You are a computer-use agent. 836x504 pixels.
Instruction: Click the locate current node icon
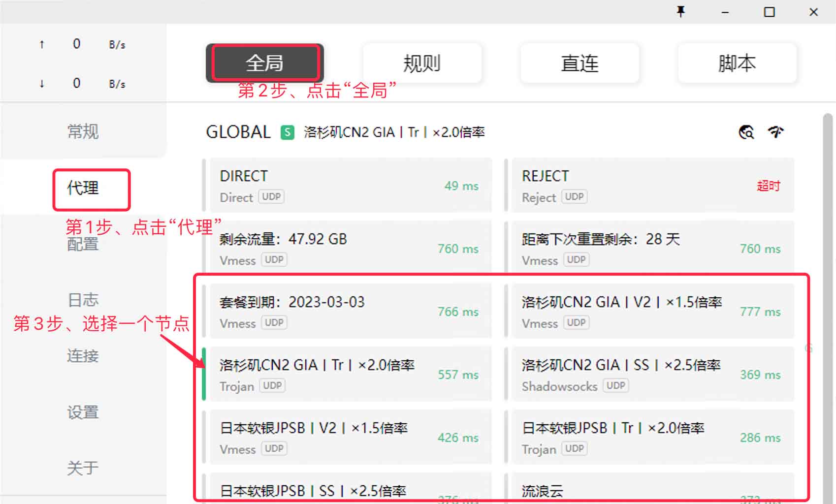click(x=746, y=132)
